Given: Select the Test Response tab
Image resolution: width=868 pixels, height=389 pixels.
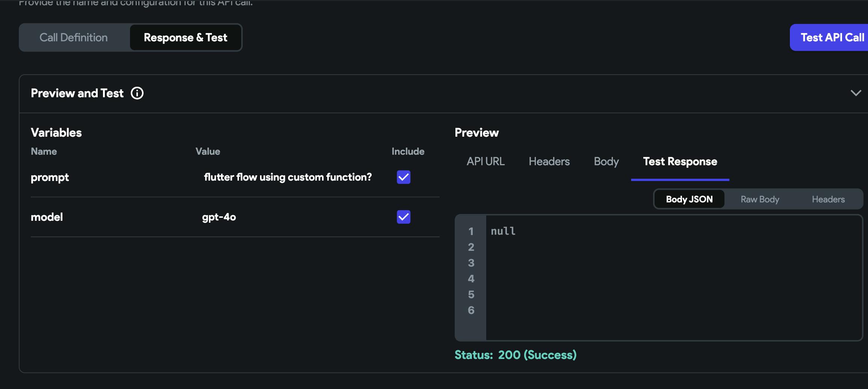Looking at the screenshot, I should click(680, 161).
